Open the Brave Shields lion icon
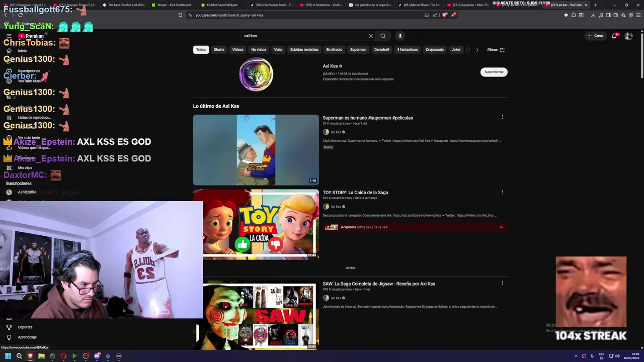Screen dimensions: 644x362 (444, 15)
